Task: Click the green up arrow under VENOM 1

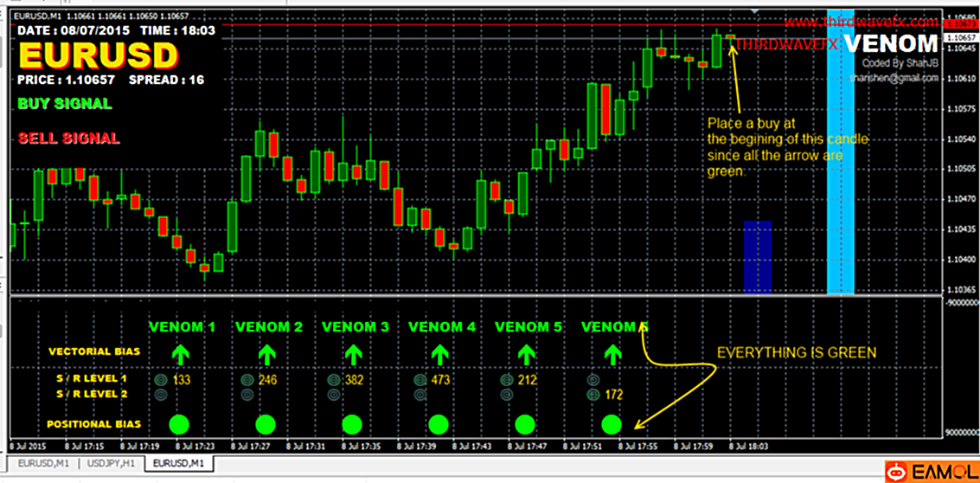Action: click(x=179, y=355)
